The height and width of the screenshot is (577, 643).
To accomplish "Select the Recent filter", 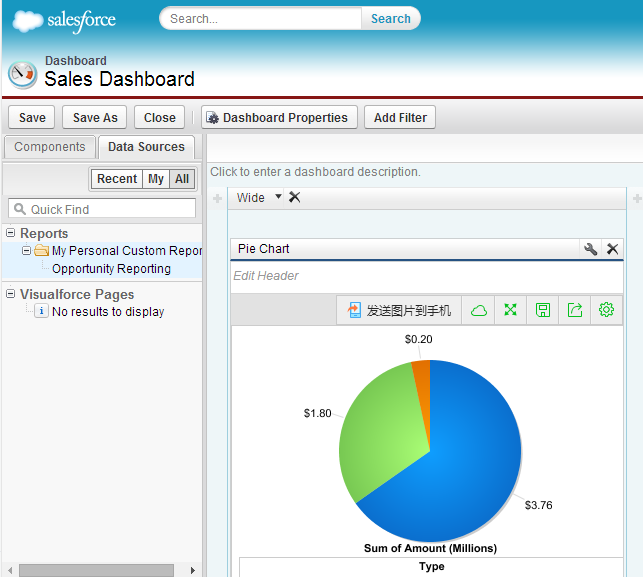I will click(117, 179).
